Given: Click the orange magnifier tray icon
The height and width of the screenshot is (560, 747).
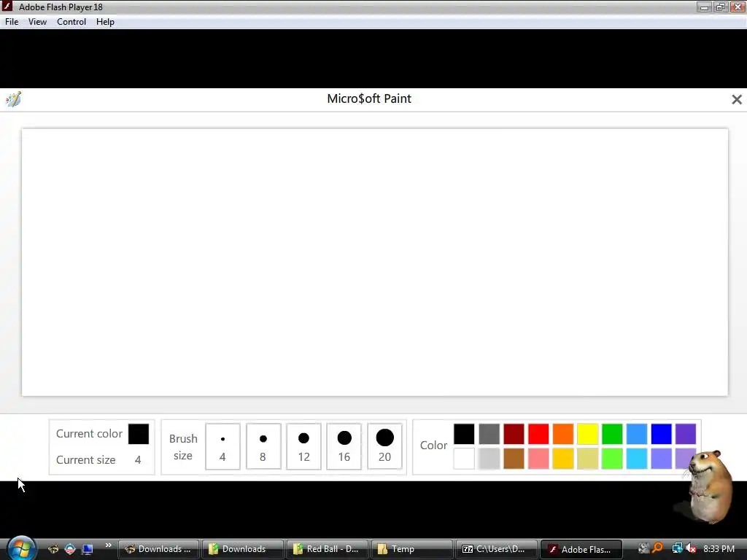Looking at the screenshot, I should pos(658,548).
